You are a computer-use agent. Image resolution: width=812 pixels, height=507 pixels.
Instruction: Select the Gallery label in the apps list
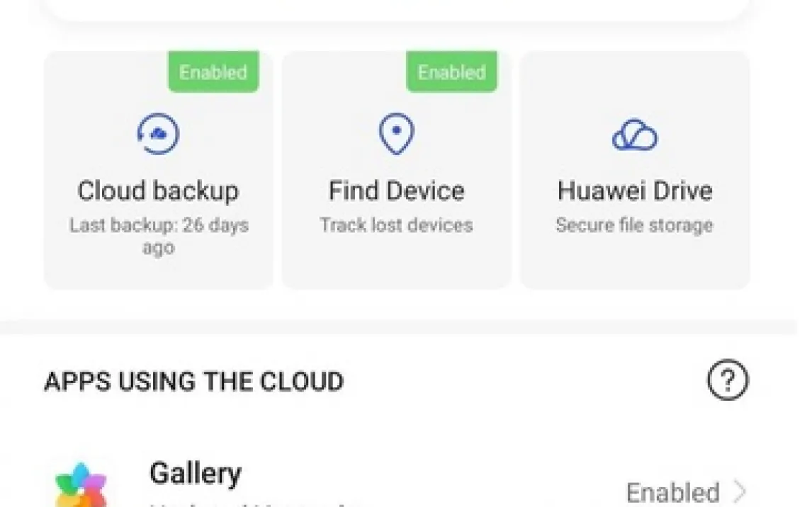pyautogui.click(x=195, y=473)
